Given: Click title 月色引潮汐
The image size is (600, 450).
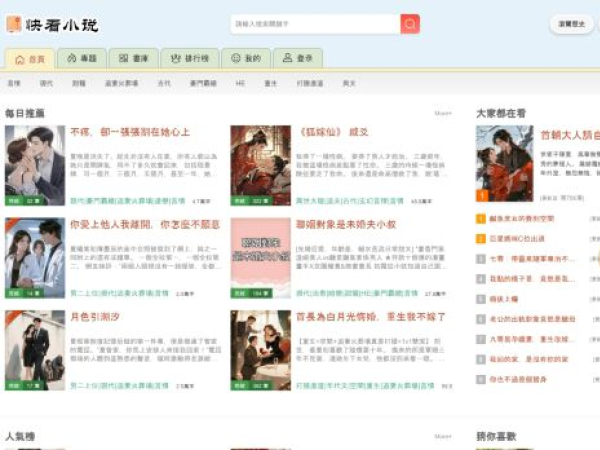Looking at the screenshot, I should [x=95, y=317].
